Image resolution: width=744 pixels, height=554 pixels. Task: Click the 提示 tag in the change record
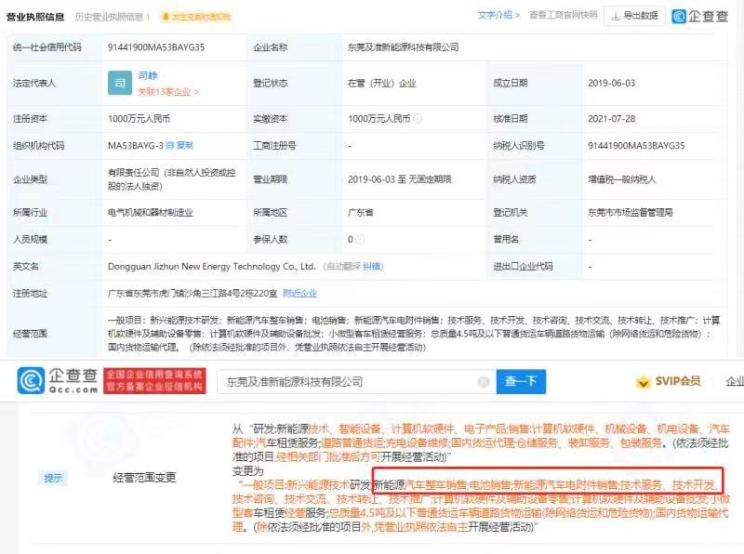click(x=53, y=478)
